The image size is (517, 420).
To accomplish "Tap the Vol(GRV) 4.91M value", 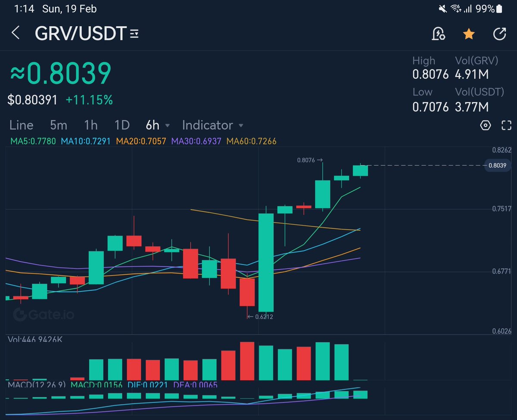I will click(472, 75).
